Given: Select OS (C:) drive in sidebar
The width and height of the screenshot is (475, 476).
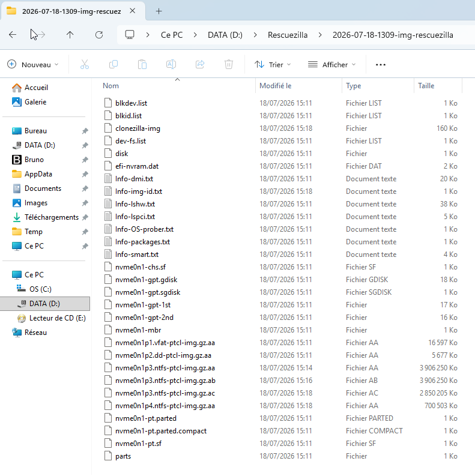Looking at the screenshot, I should (40, 289).
